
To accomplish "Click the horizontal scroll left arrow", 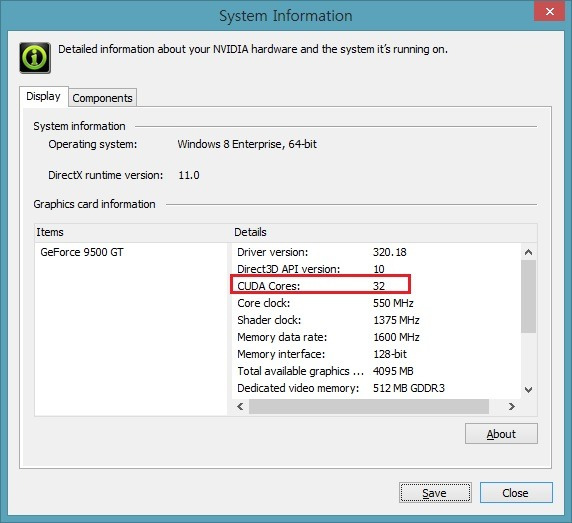I will (x=240, y=406).
